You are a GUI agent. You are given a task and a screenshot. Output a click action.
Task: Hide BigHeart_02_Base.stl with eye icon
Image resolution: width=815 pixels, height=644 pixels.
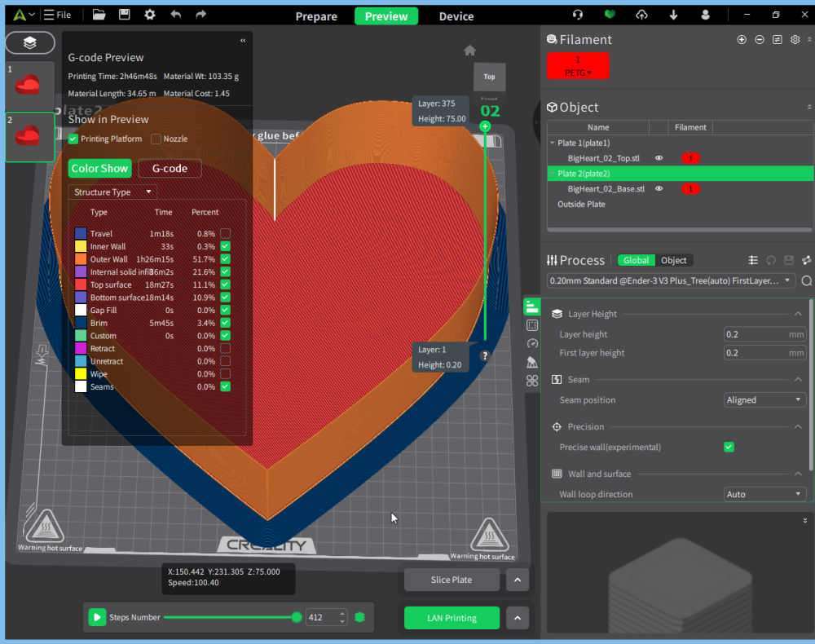click(659, 188)
